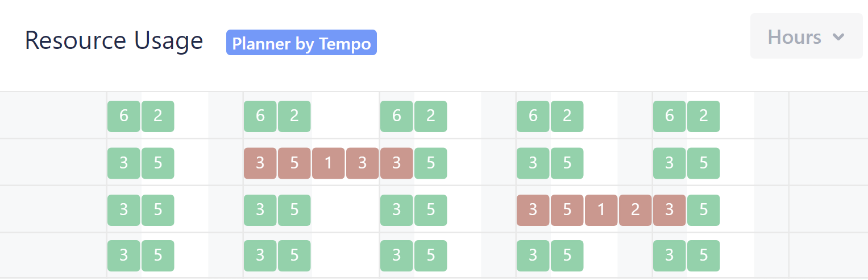Select the red 1 cell in third row
Image resolution: width=868 pixels, height=280 pixels.
pos(601,210)
